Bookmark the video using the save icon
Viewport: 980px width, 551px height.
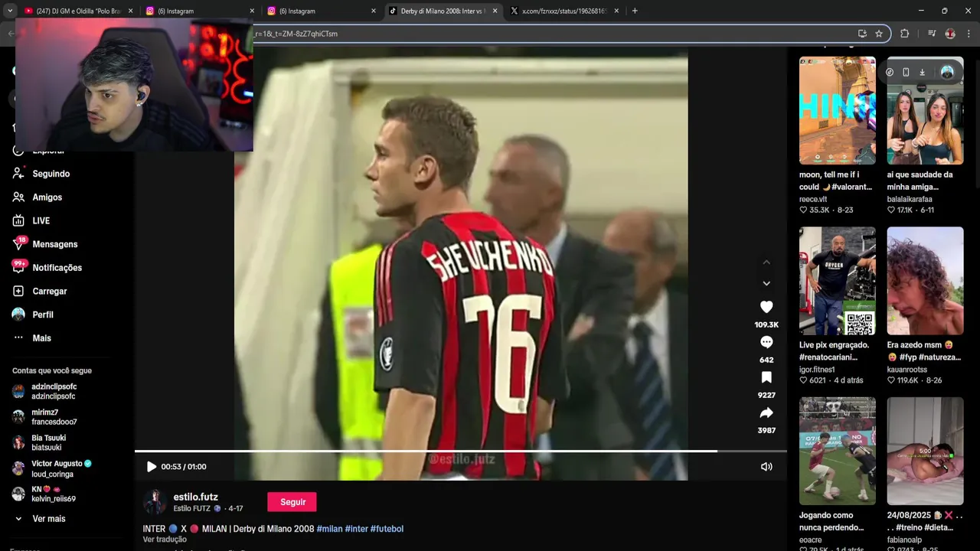(766, 377)
